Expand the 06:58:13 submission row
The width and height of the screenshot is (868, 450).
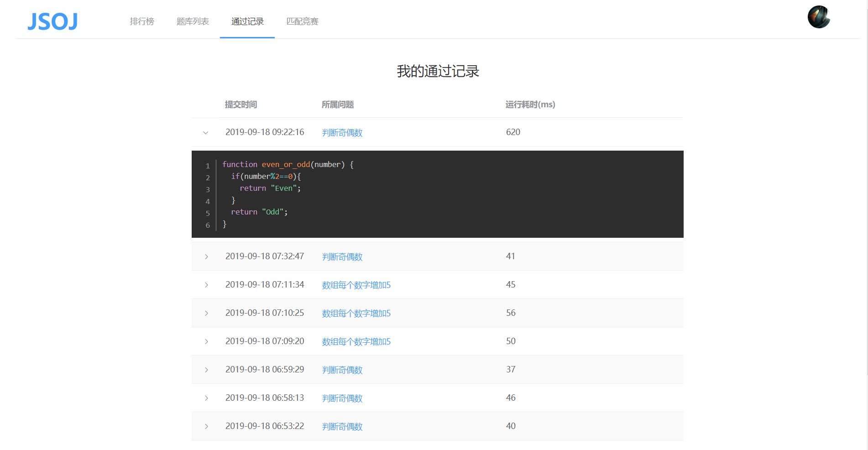coord(206,398)
